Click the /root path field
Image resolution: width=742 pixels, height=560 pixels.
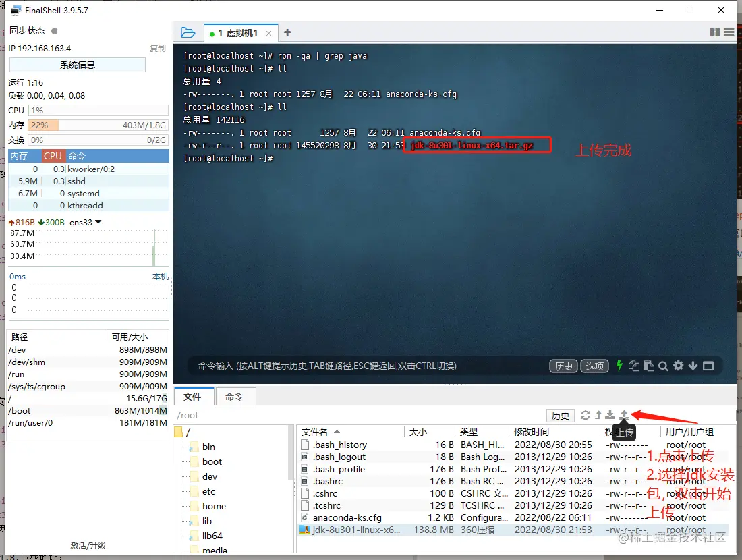tap(360, 415)
